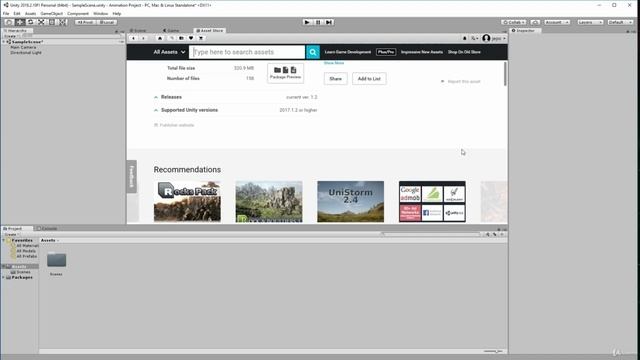Open the Help menu

117,13
